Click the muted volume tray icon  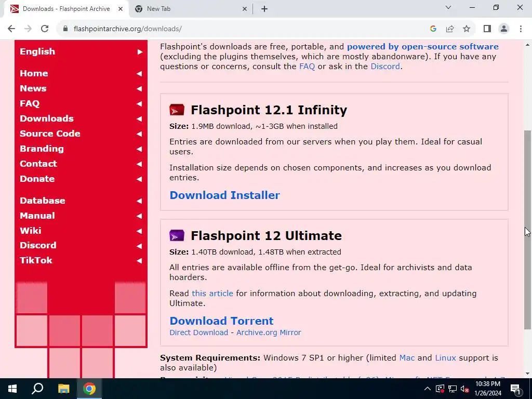(x=465, y=389)
